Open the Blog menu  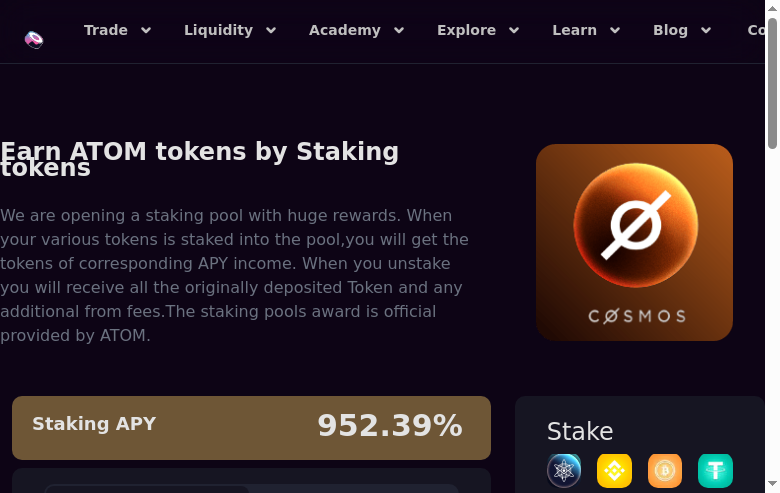coord(670,30)
